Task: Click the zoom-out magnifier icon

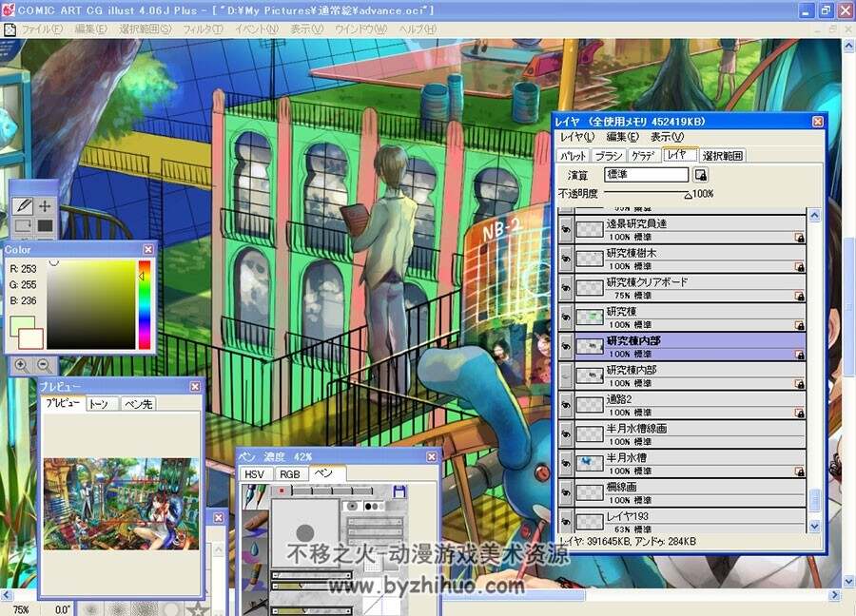Action: tap(44, 365)
